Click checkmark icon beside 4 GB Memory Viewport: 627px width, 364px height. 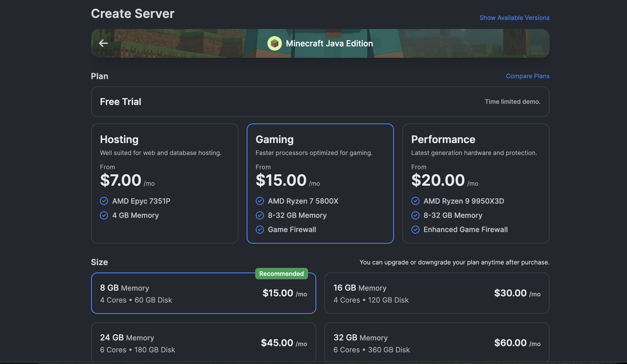click(104, 215)
